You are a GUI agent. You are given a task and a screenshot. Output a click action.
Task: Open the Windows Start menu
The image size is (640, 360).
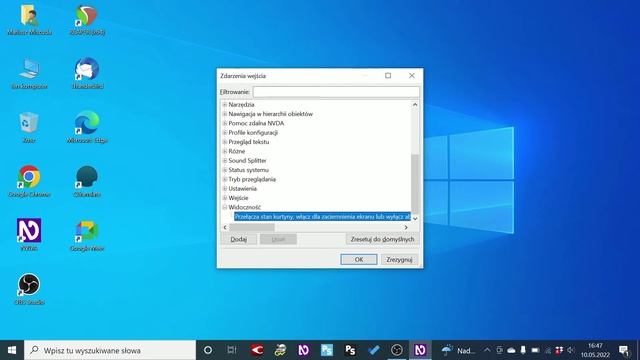[x=12, y=350]
